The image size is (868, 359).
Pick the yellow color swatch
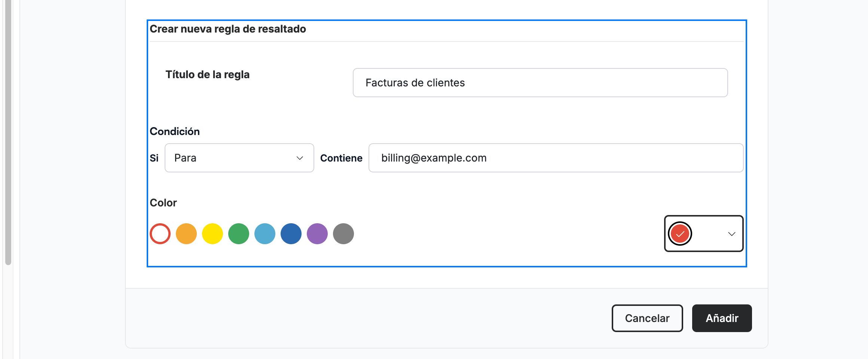[213, 234]
